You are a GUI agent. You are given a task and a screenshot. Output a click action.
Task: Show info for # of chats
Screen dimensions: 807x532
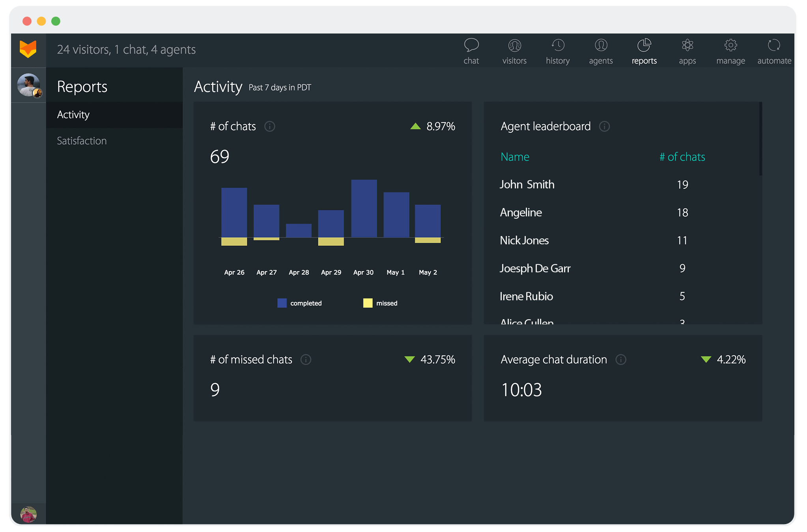point(270,126)
